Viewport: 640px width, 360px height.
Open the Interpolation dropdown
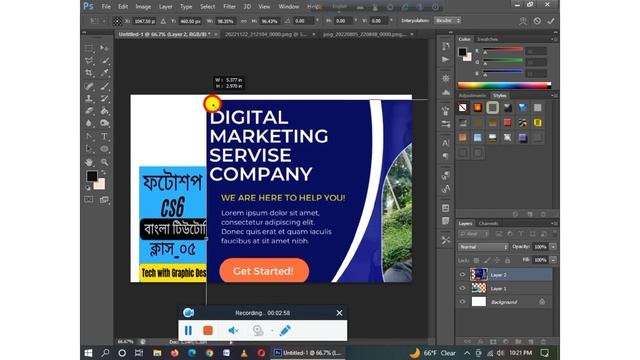447,20
